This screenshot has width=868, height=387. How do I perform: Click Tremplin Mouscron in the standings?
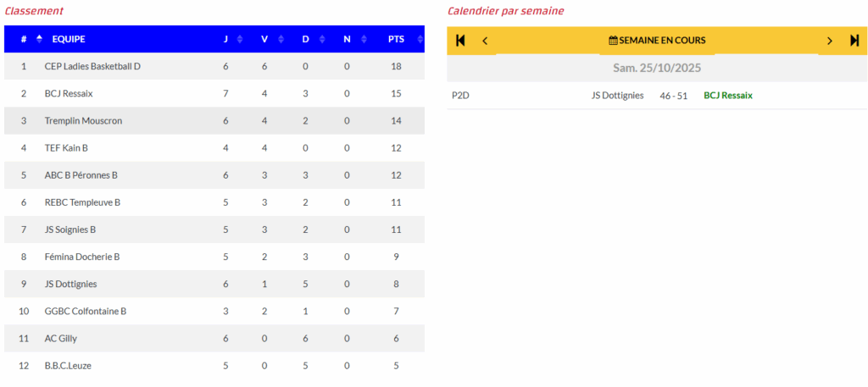point(83,120)
